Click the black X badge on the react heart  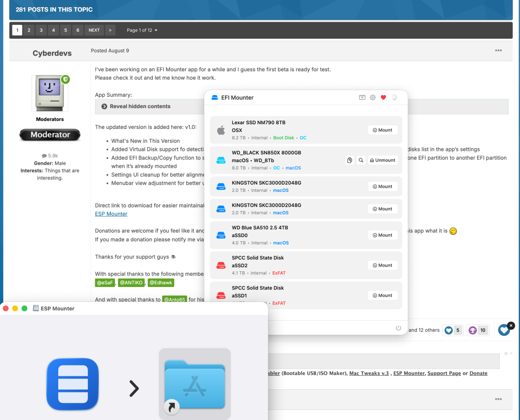511,325
